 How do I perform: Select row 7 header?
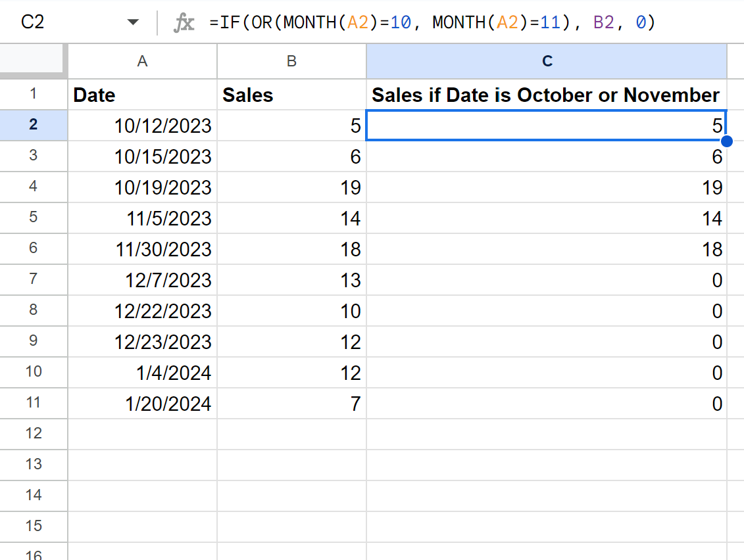(x=33, y=279)
